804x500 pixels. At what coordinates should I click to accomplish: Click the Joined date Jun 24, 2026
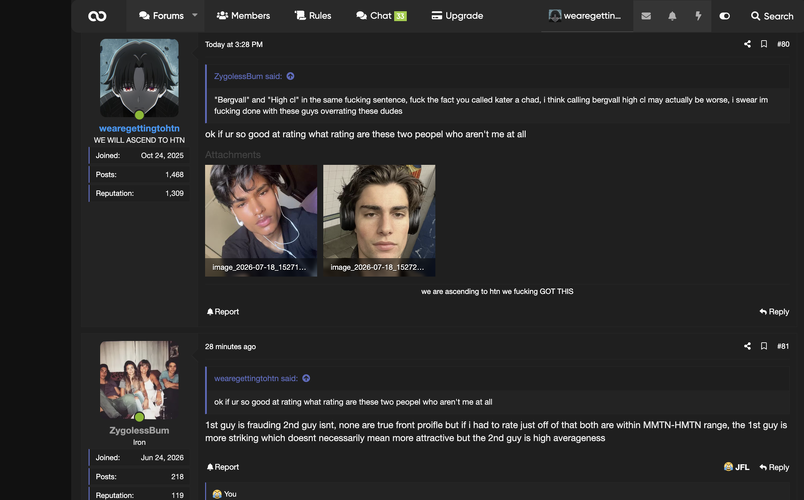point(162,457)
